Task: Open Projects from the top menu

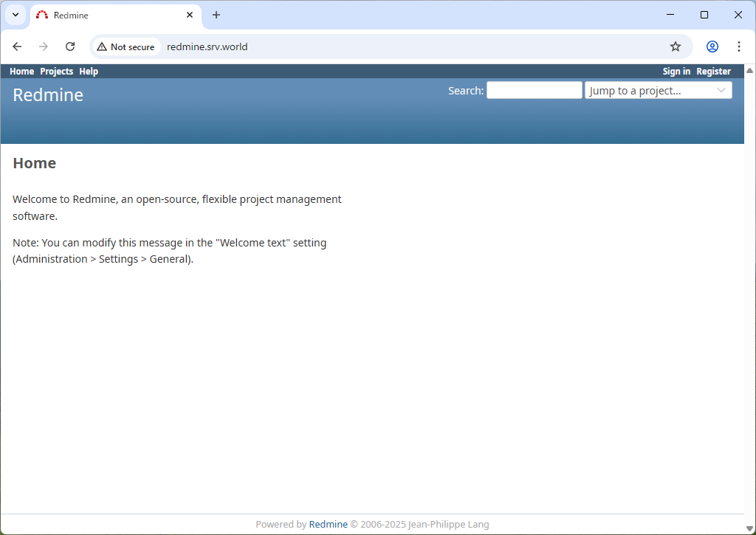Action: point(56,72)
